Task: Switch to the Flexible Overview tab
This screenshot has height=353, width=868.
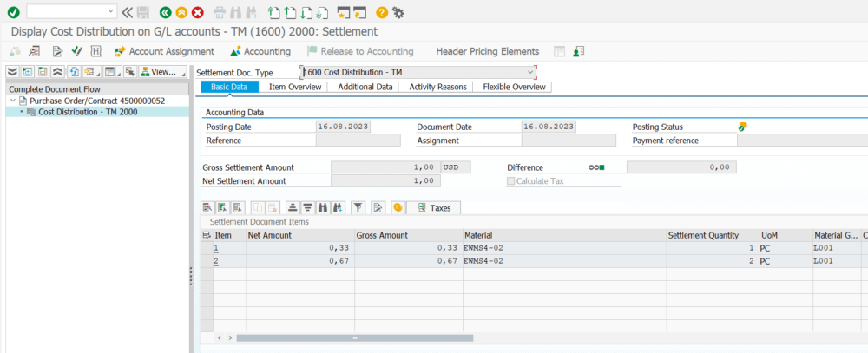Action: point(514,87)
